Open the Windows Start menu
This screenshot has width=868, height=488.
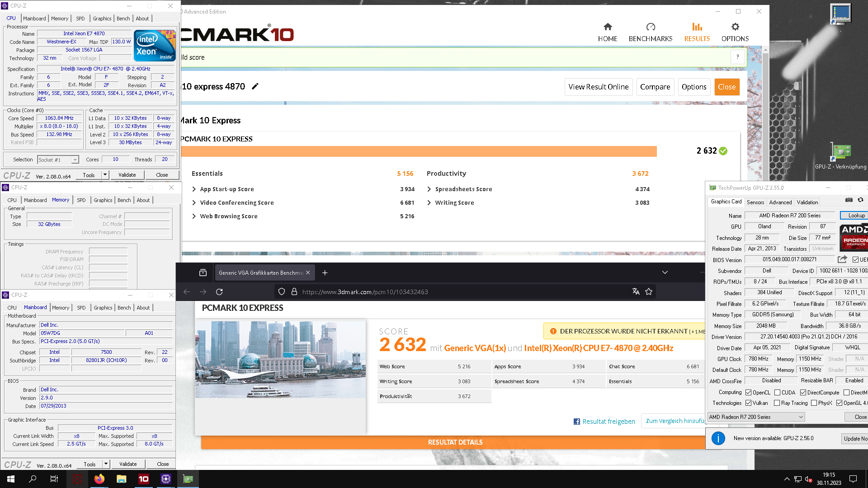coord(11,479)
